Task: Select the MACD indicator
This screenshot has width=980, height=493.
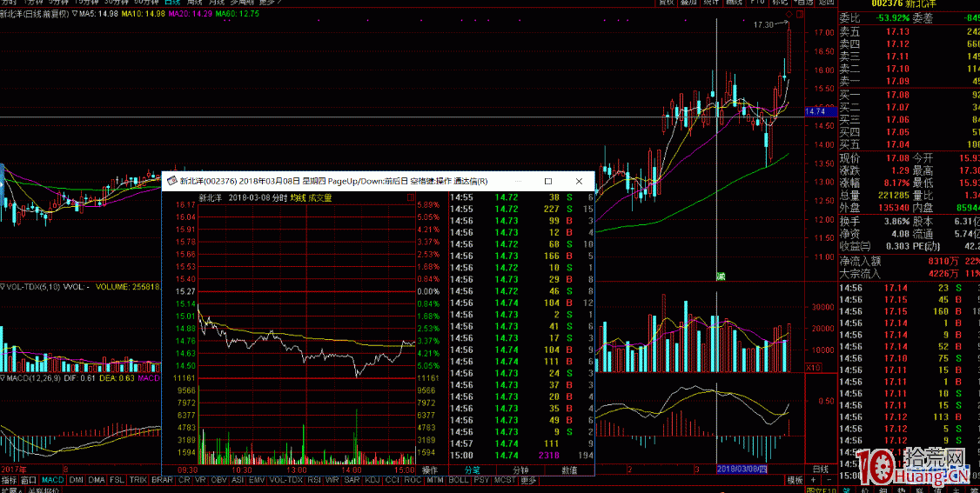Action: [52, 480]
